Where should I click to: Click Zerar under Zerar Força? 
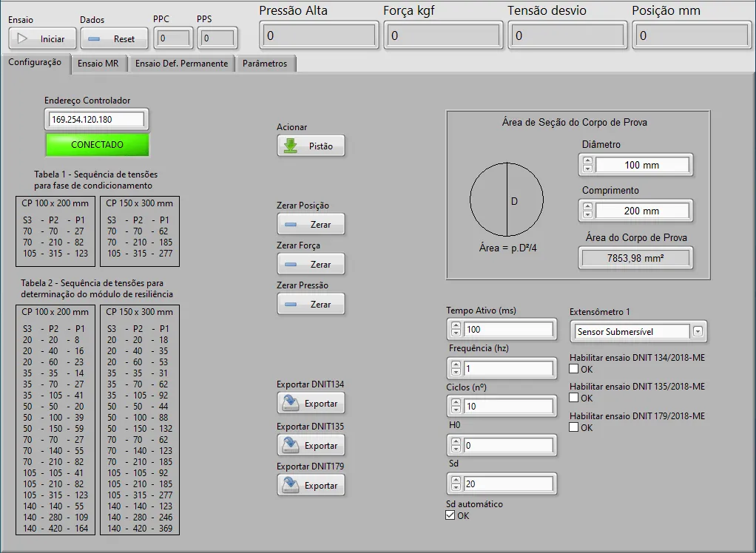click(x=311, y=265)
